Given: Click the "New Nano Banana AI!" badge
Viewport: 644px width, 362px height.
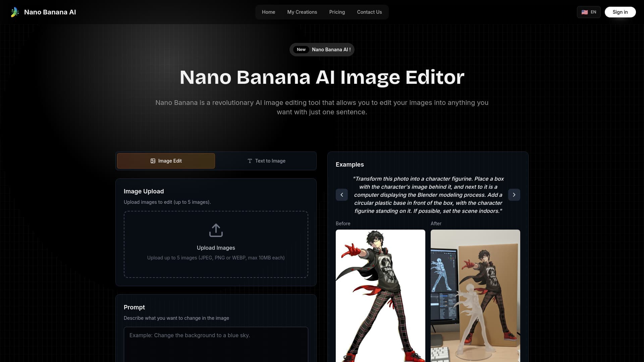Looking at the screenshot, I should (322, 49).
